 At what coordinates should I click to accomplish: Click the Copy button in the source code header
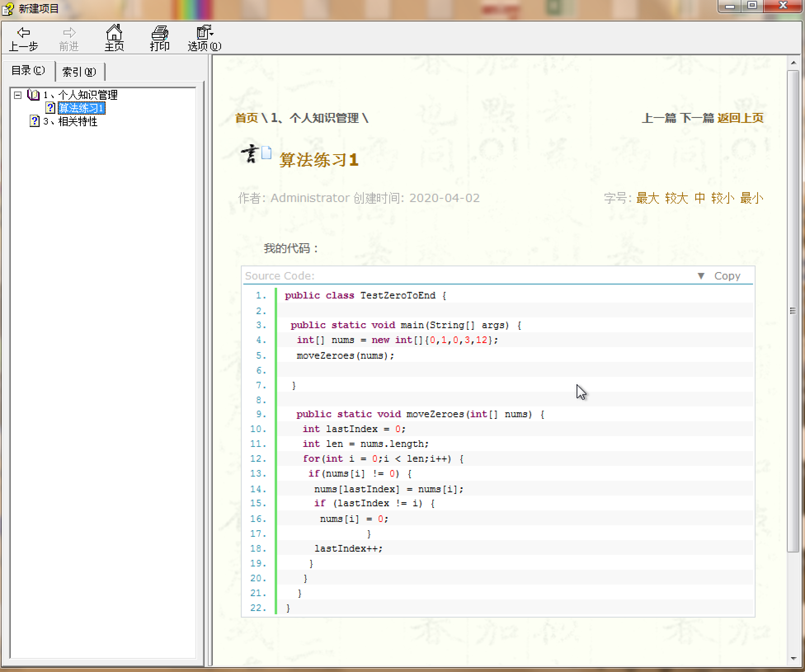[727, 276]
